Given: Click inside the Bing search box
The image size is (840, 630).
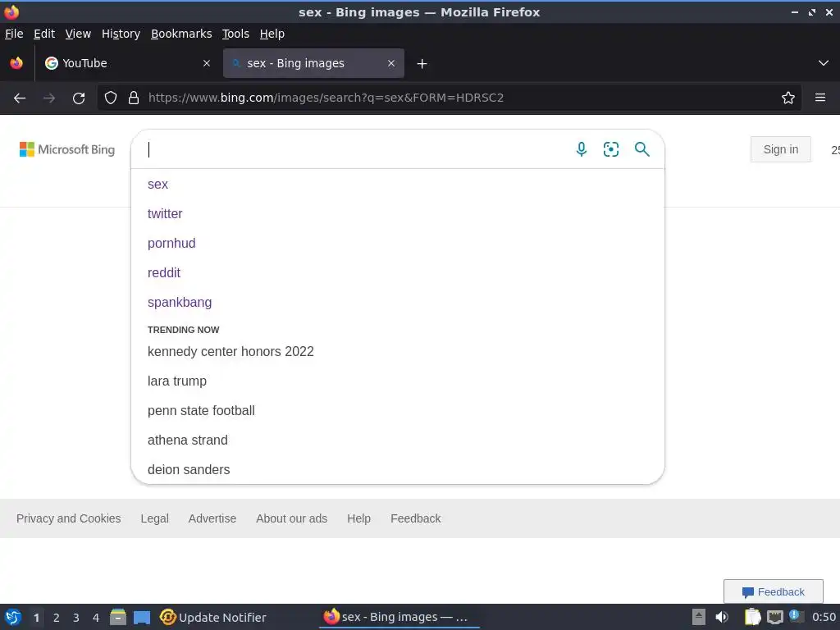Looking at the screenshot, I should click(x=354, y=149).
